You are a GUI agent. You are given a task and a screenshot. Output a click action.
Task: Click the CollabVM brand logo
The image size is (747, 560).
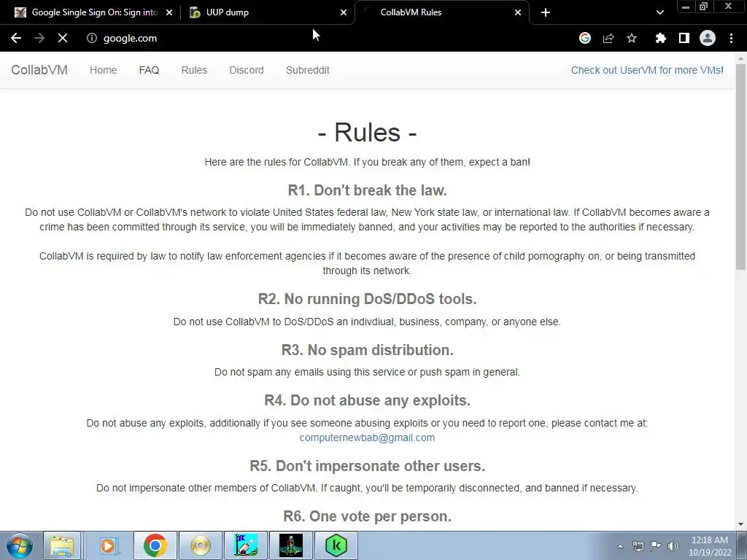(39, 70)
